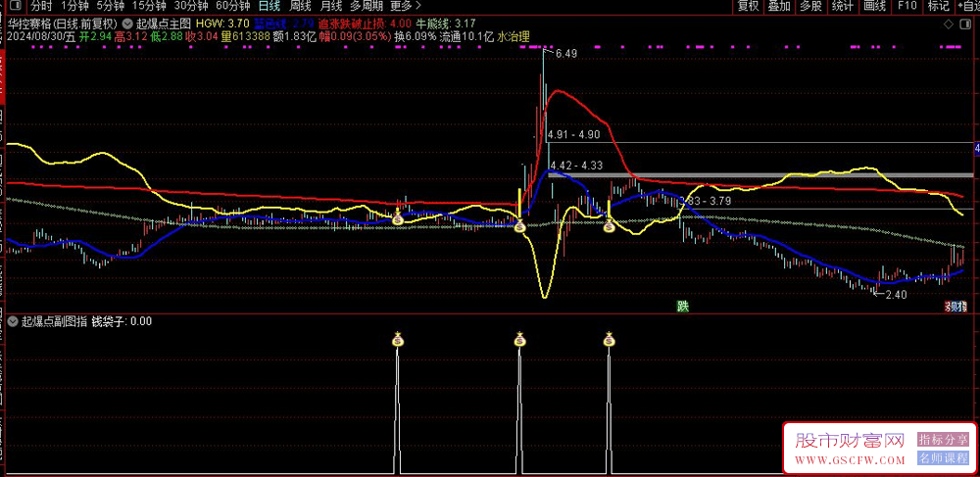The height and width of the screenshot is (477, 980).
Task: Click the 复权 button
Action: pos(748,6)
